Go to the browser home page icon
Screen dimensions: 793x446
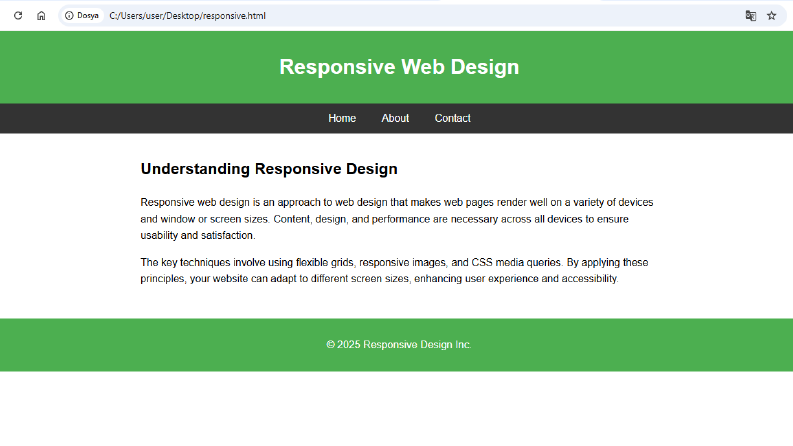tap(41, 16)
